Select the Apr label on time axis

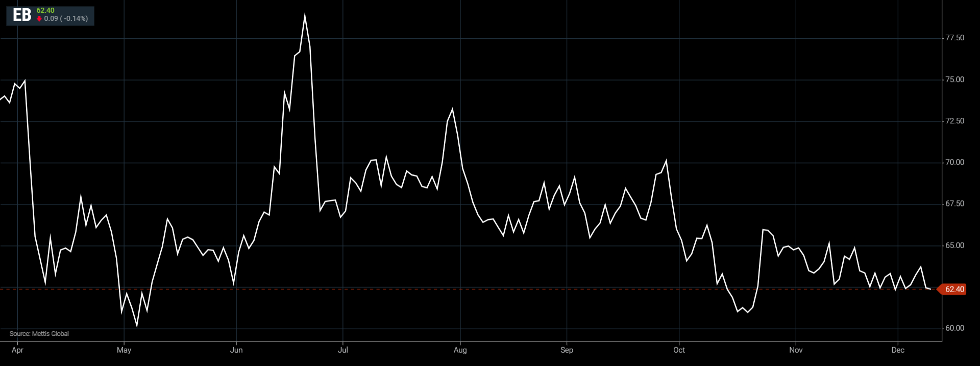17,350
